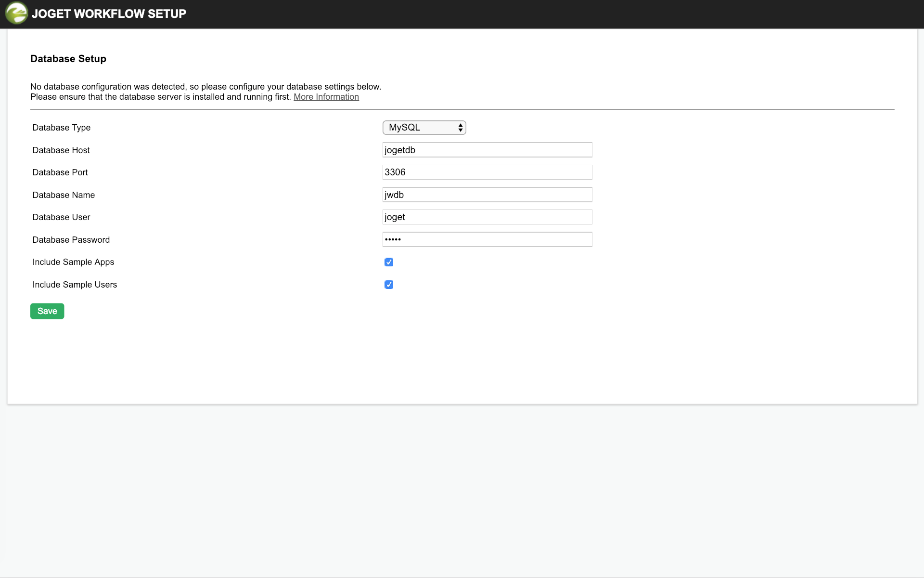Click the Save button

click(47, 311)
